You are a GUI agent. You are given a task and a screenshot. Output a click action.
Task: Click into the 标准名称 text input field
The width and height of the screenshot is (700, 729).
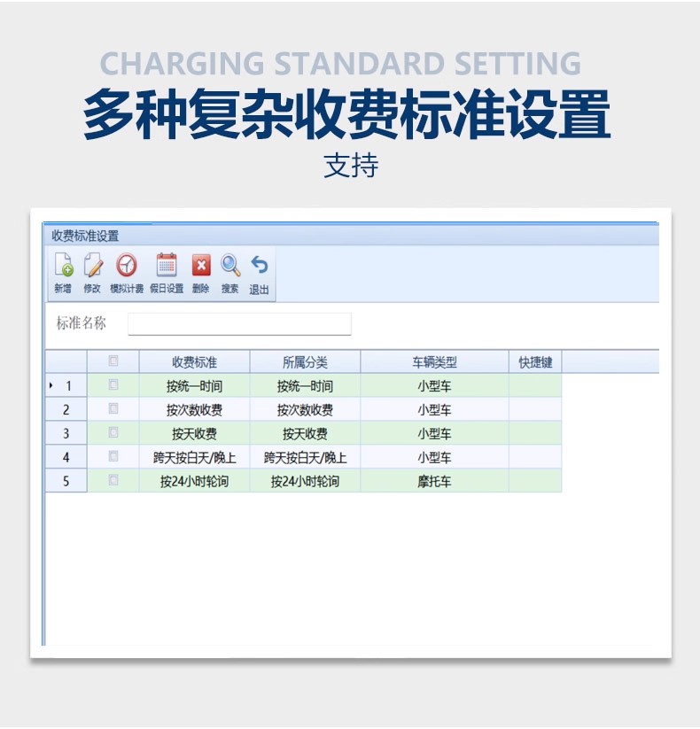(239, 324)
